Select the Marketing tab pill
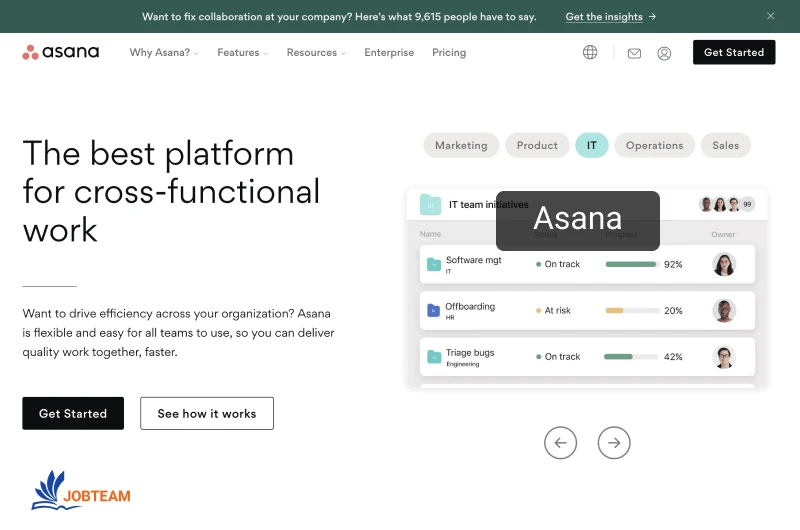This screenshot has height=530, width=800. pyautogui.click(x=461, y=145)
